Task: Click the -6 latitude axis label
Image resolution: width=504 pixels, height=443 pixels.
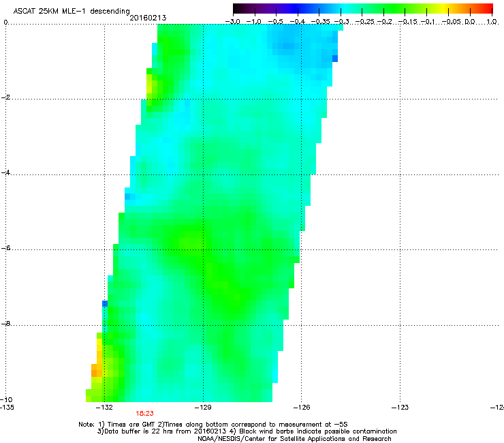Action: pos(5,248)
